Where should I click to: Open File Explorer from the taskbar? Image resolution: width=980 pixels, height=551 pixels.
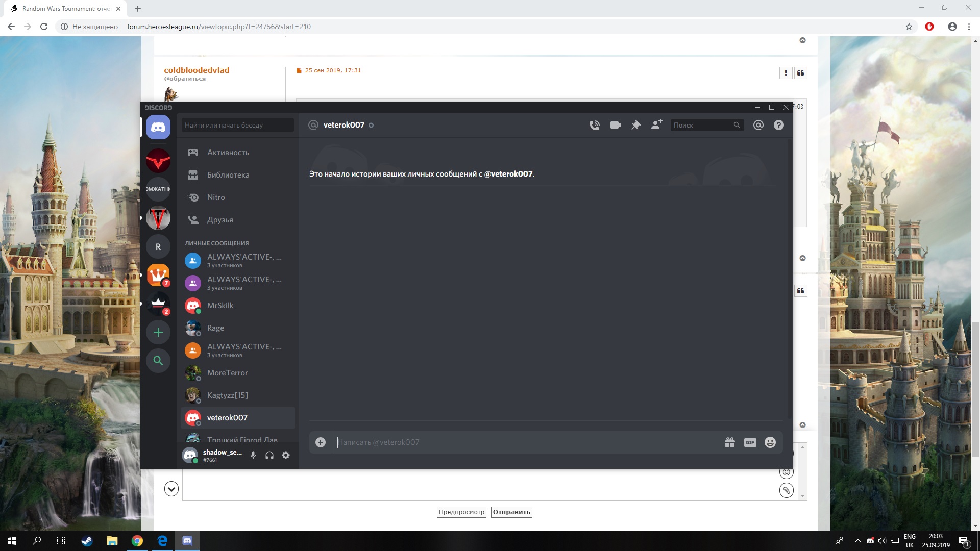coord(112,541)
